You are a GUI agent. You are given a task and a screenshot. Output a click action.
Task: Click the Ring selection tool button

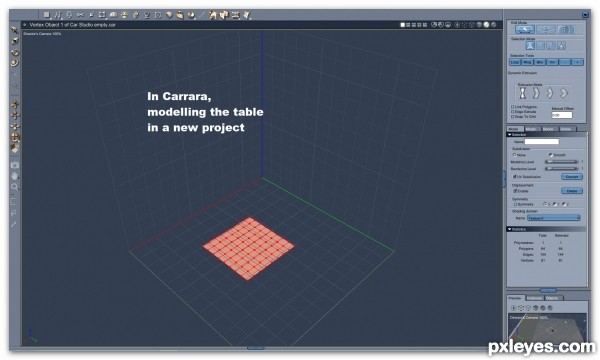coord(527,62)
